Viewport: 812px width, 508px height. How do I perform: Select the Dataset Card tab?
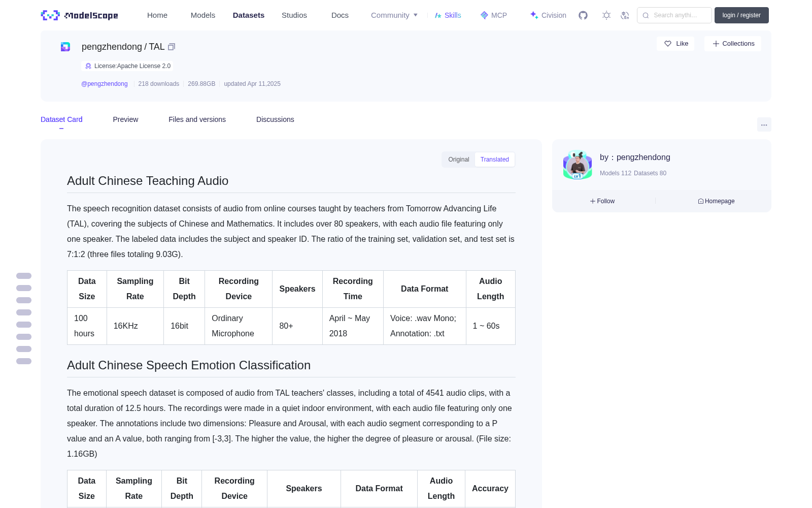(61, 119)
